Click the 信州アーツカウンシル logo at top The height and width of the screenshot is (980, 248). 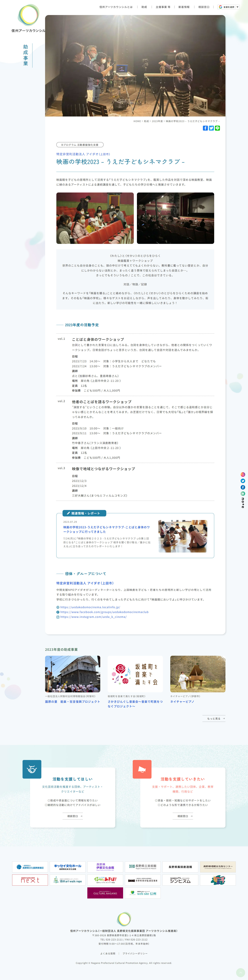[x=29, y=18]
